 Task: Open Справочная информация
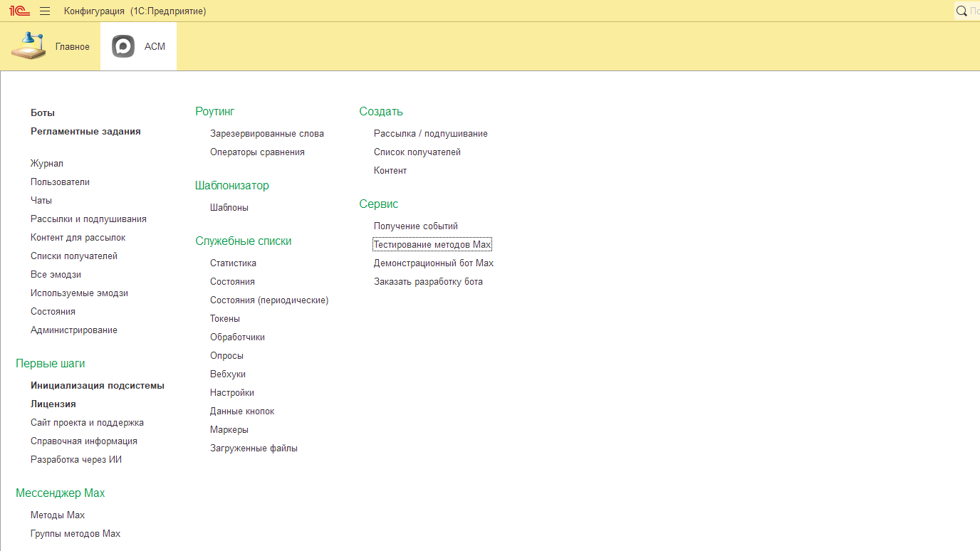[84, 441]
